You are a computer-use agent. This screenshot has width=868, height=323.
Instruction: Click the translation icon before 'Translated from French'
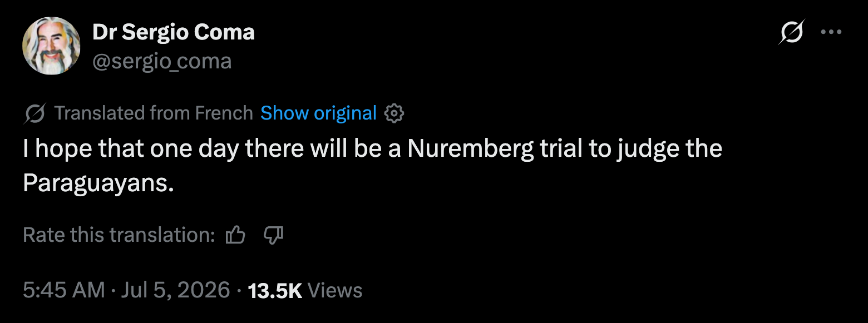pos(36,113)
